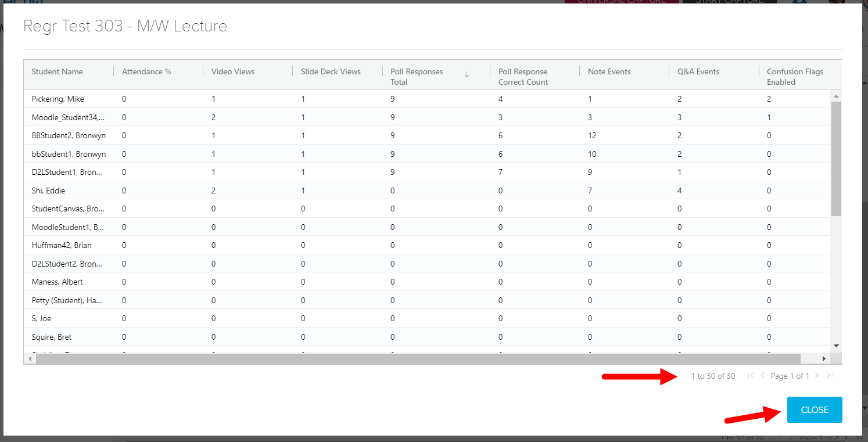The width and height of the screenshot is (868, 442).
Task: Click the vertical scrollbar down arrow
Action: 837,346
